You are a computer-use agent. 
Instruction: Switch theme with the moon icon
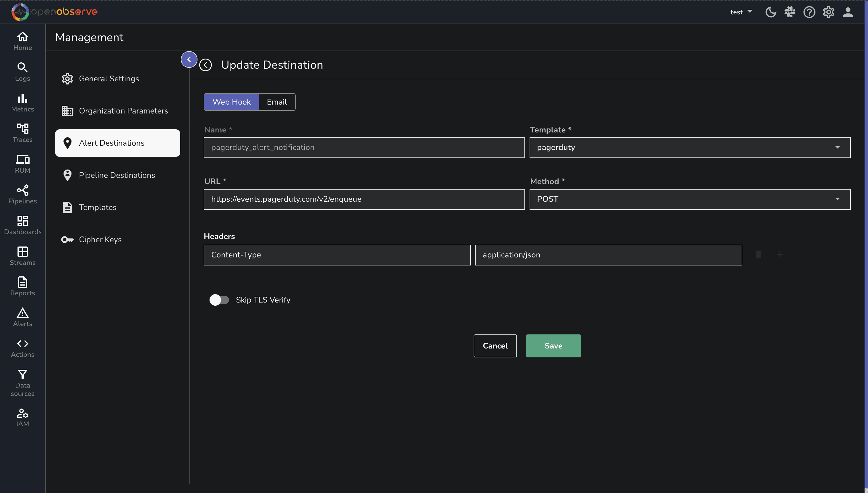click(771, 12)
